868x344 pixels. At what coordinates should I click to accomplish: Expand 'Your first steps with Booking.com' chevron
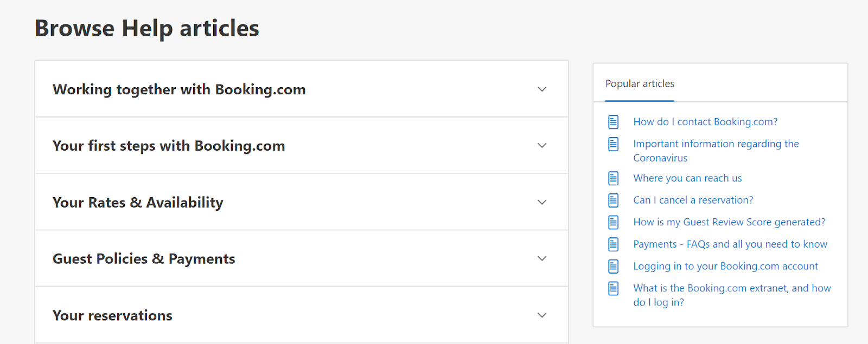pyautogui.click(x=541, y=146)
